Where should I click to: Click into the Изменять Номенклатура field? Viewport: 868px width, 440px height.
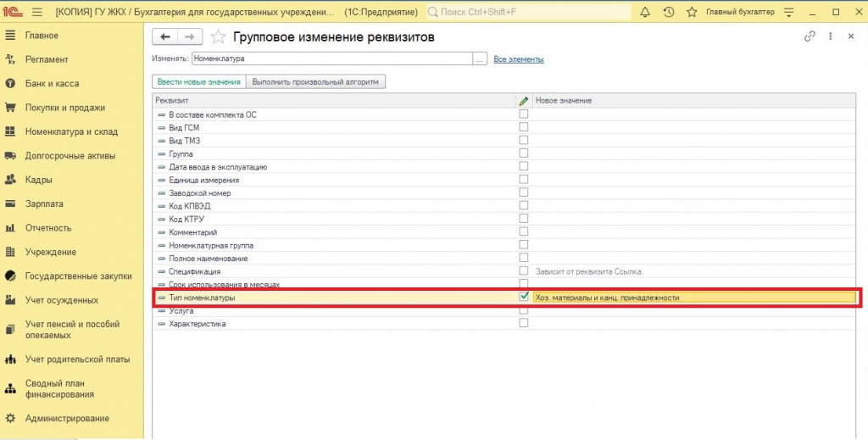pyautogui.click(x=332, y=58)
